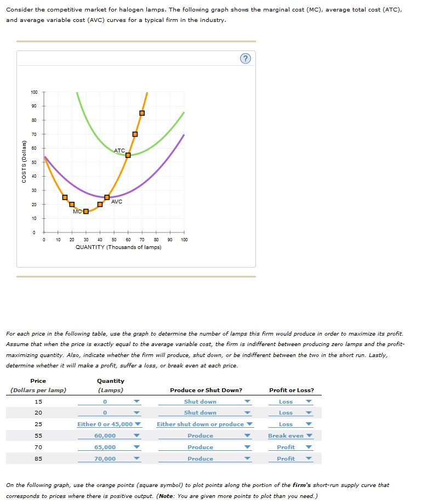
Task: Click the 'QUANTITY (Thousands of lamps)' axis title
Action: coord(118,247)
